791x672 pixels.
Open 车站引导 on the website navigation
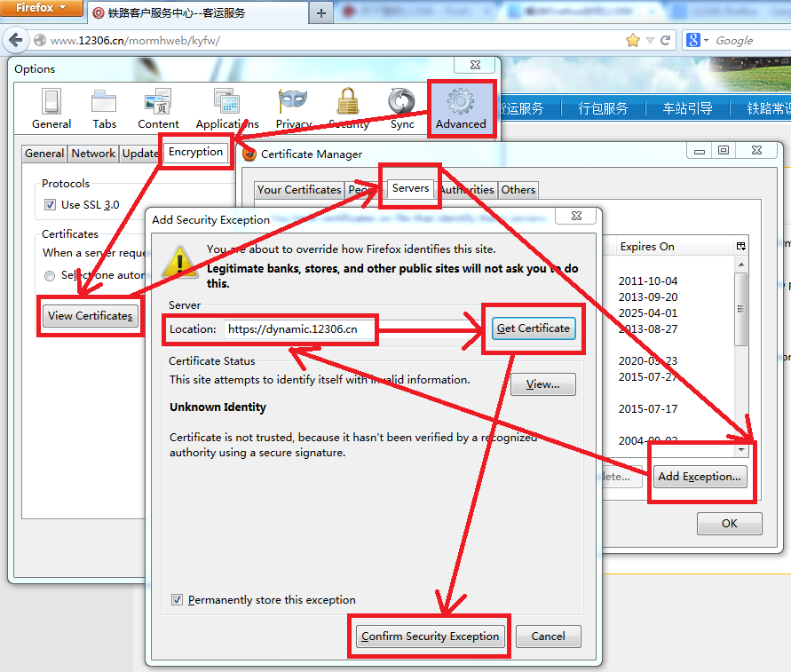point(688,108)
